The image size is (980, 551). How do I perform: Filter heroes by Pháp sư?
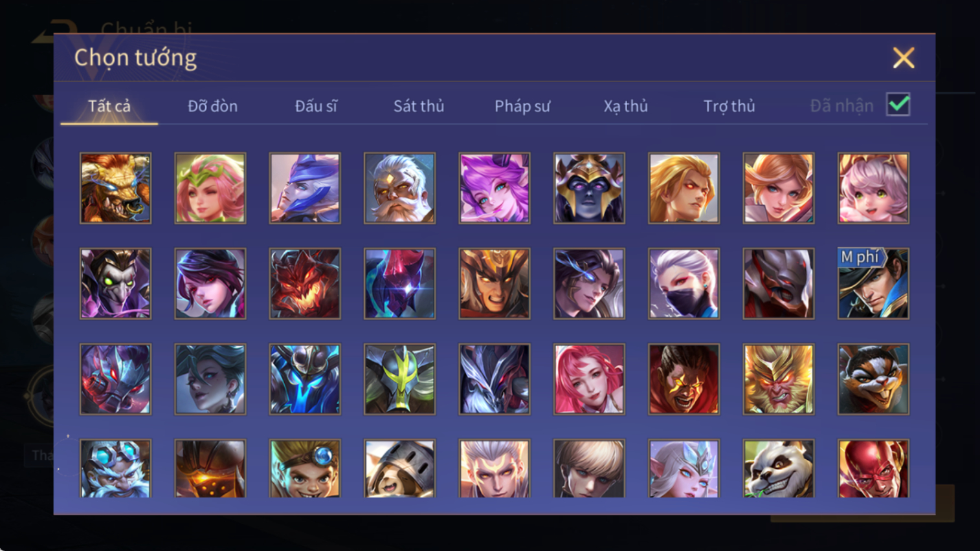(522, 106)
